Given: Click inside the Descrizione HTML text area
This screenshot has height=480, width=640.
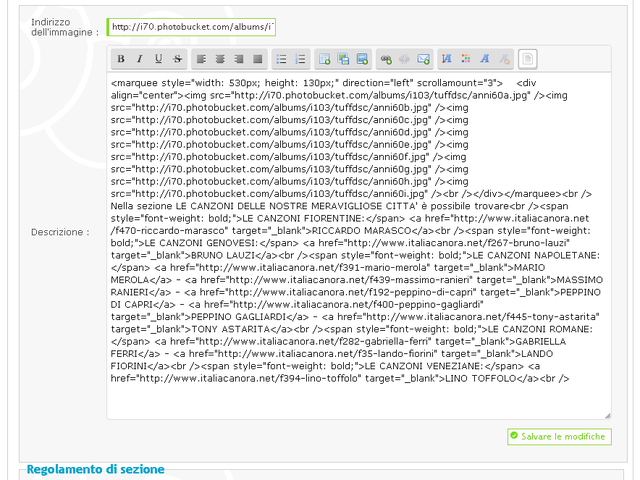Looking at the screenshot, I should [x=359, y=246].
